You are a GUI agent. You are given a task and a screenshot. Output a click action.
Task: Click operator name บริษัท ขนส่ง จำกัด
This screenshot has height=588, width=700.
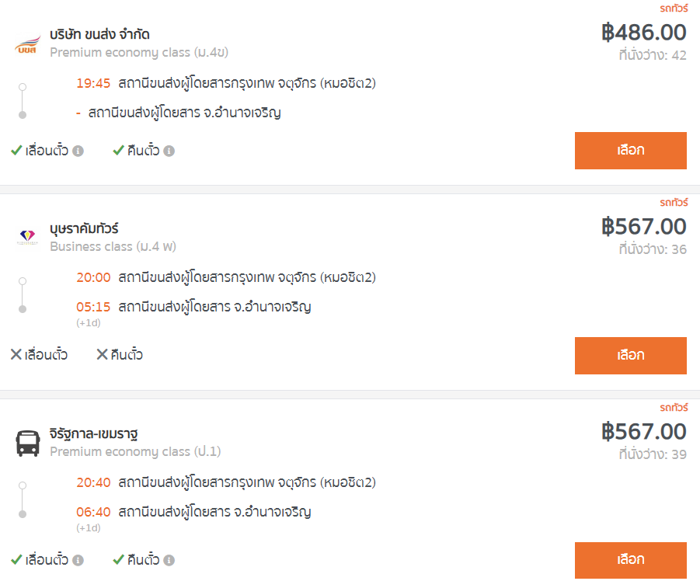point(99,34)
